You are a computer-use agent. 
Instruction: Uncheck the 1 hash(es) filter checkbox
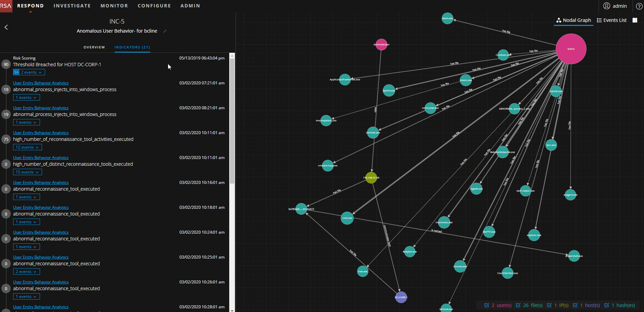click(x=606, y=305)
